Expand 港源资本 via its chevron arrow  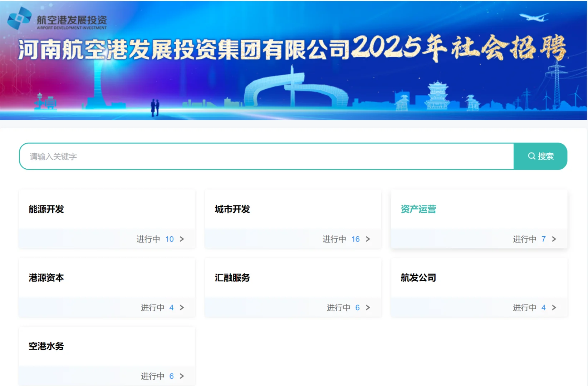pos(182,308)
